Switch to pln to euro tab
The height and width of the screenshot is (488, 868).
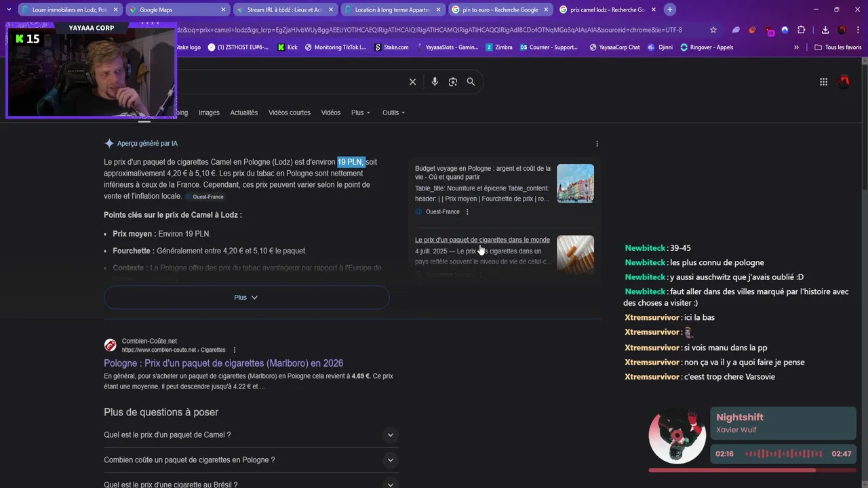click(x=500, y=9)
